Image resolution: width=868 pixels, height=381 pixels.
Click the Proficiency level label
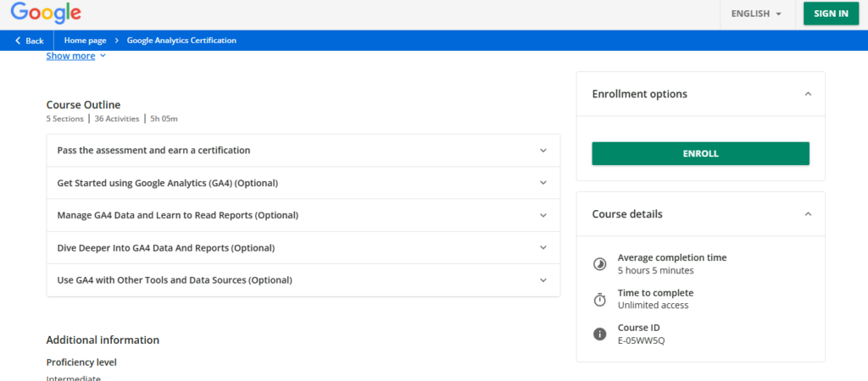pos(81,362)
